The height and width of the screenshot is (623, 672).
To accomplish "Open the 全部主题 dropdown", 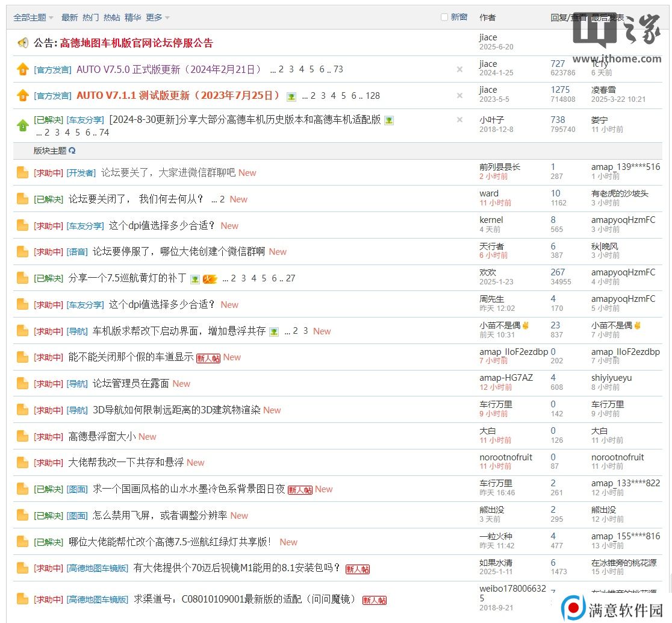I will pyautogui.click(x=34, y=17).
